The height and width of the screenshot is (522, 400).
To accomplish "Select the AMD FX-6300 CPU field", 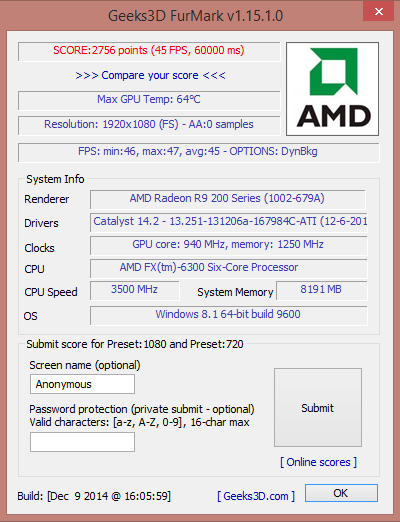I will (x=229, y=268).
